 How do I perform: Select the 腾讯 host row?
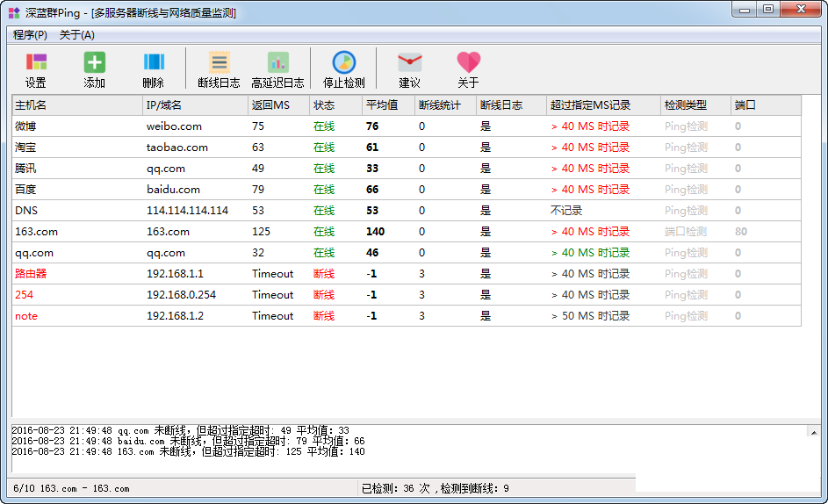point(407,169)
